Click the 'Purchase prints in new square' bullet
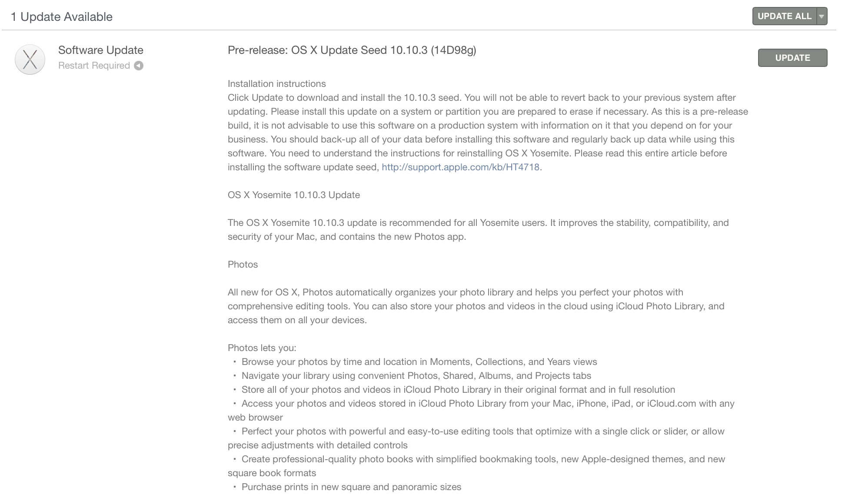 click(x=351, y=487)
